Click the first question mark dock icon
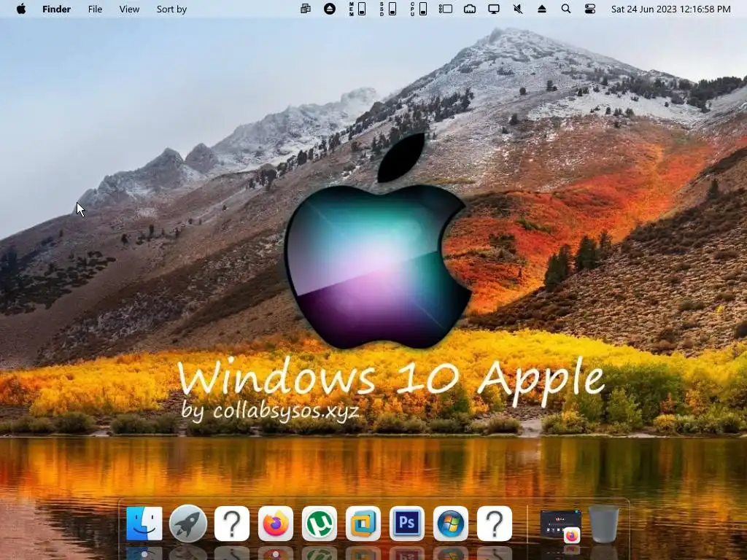This screenshot has height=560, width=747. pyautogui.click(x=232, y=524)
